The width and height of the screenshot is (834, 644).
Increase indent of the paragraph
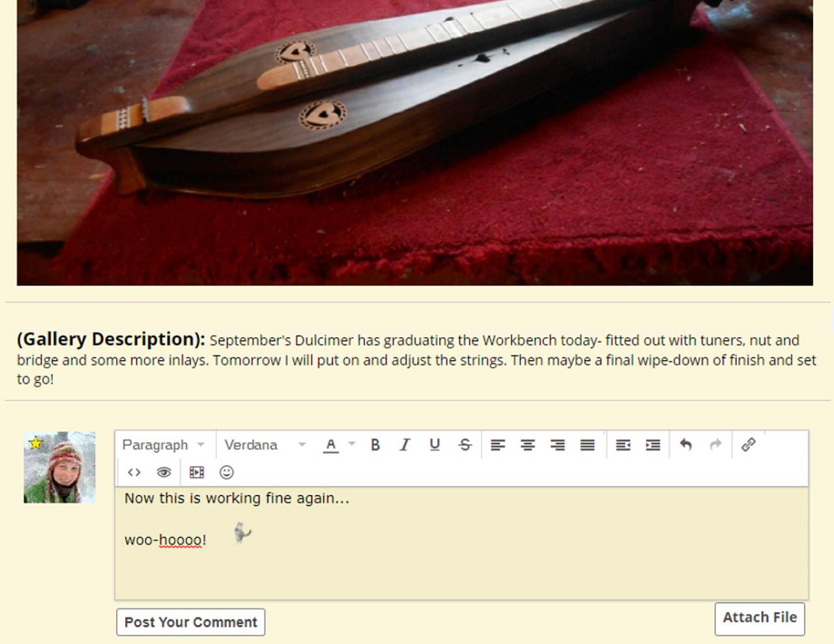653,445
